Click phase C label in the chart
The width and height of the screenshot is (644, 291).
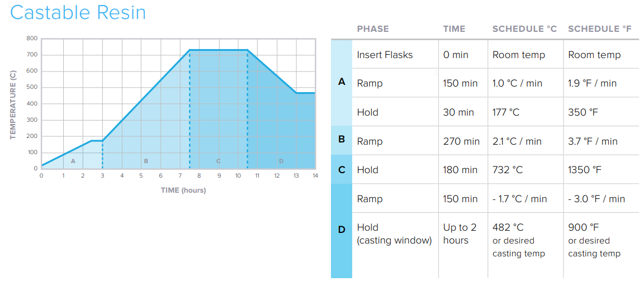(x=219, y=161)
